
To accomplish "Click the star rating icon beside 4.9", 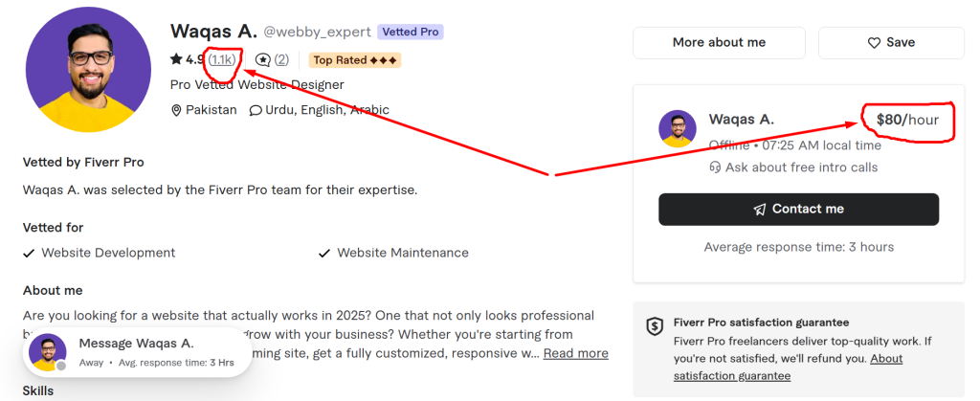I will coord(176,59).
